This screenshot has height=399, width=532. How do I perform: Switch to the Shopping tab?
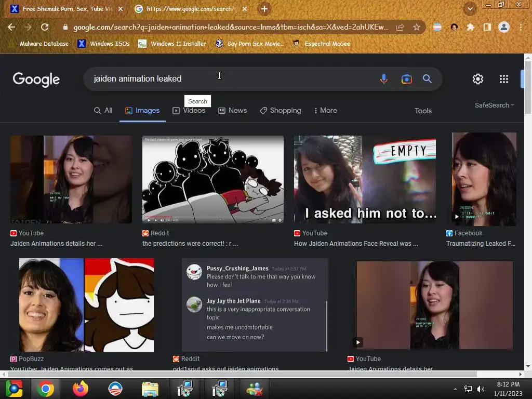tap(281, 111)
